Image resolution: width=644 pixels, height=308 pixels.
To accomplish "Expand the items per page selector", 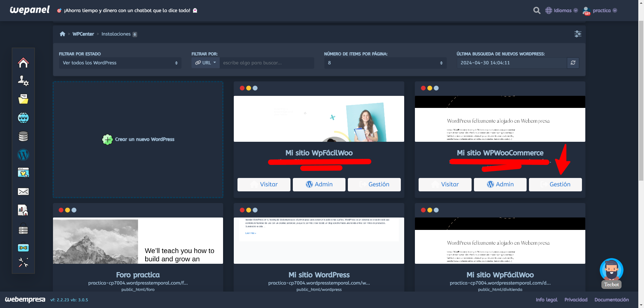I will [385, 63].
